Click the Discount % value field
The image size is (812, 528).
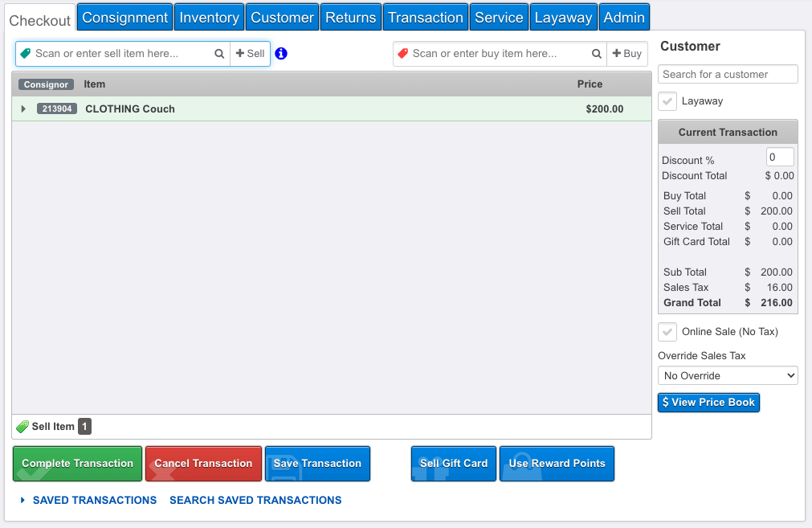(x=779, y=157)
